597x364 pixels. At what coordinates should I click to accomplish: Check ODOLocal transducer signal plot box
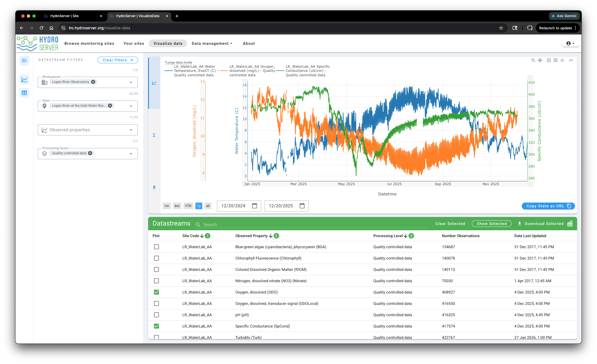coord(156,303)
